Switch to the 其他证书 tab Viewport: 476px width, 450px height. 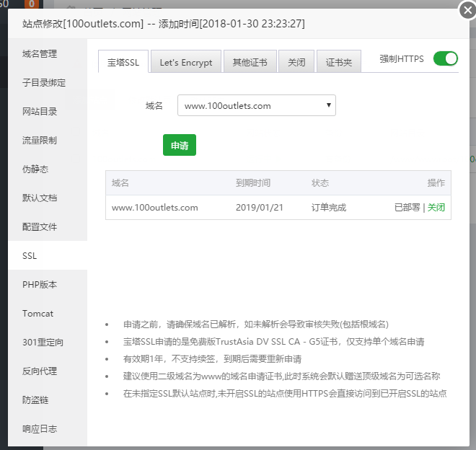250,63
